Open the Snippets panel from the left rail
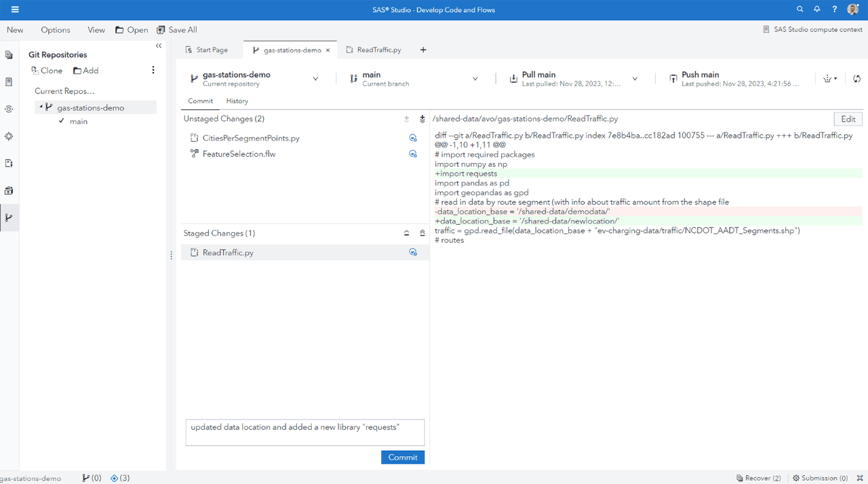Image resolution: width=868 pixels, height=484 pixels. point(9,163)
